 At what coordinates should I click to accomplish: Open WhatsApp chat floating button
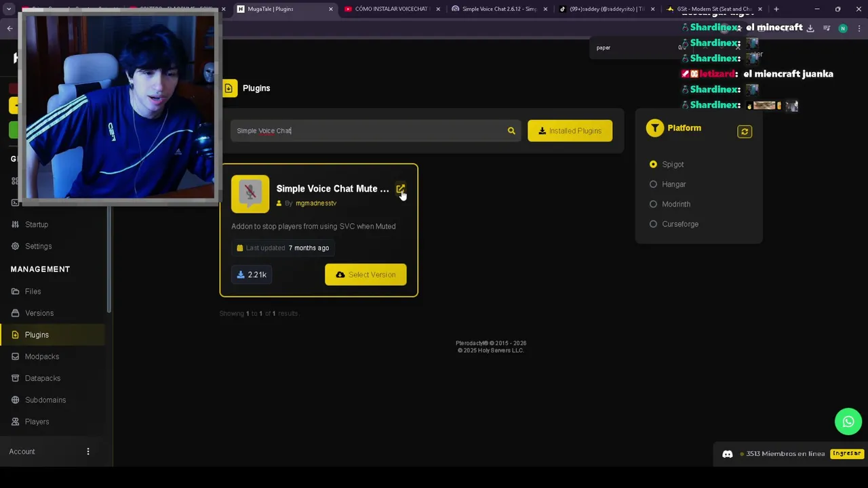tap(848, 422)
